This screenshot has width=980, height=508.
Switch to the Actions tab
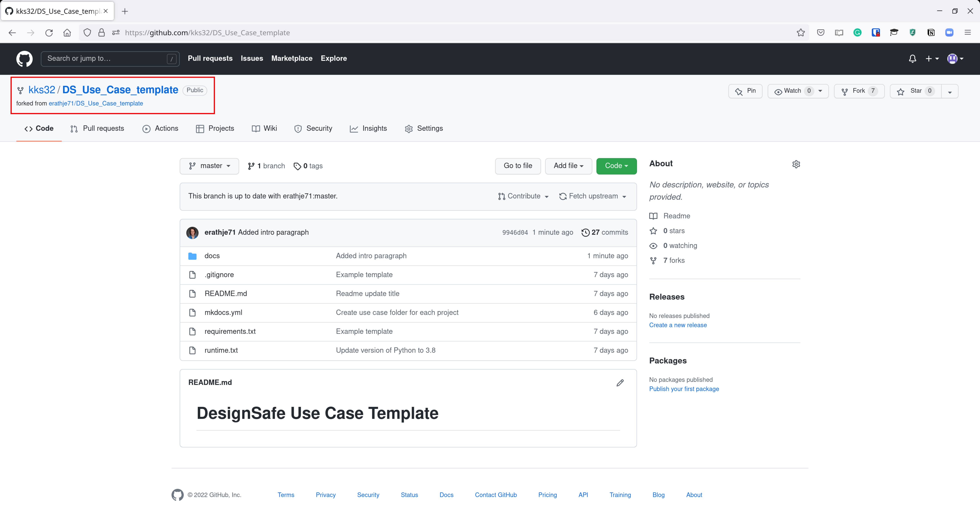[x=160, y=129]
